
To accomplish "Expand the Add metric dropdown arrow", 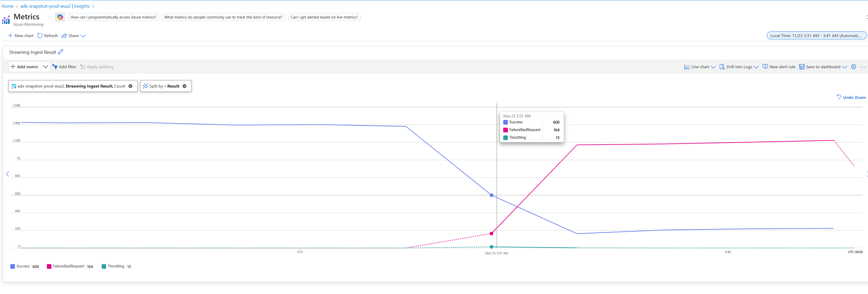I will [x=46, y=67].
